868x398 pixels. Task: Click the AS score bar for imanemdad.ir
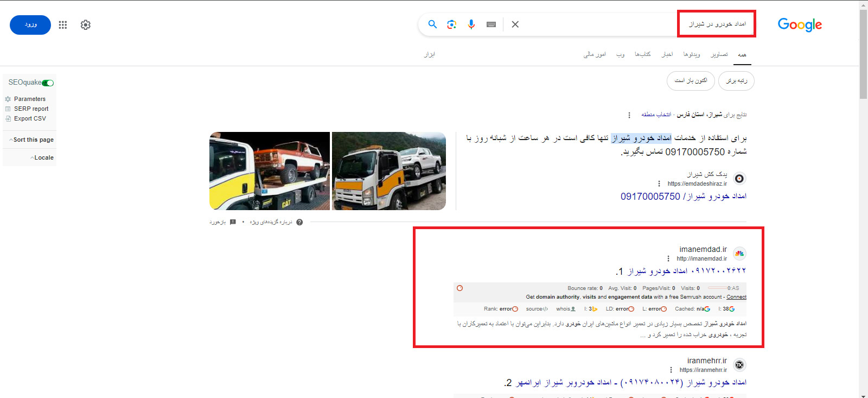723,288
